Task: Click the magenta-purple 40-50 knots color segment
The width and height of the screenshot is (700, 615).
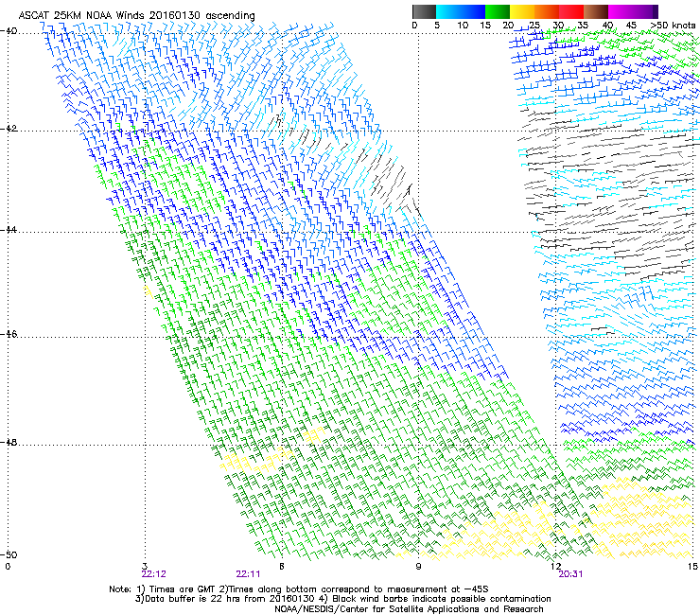Action: (633, 11)
